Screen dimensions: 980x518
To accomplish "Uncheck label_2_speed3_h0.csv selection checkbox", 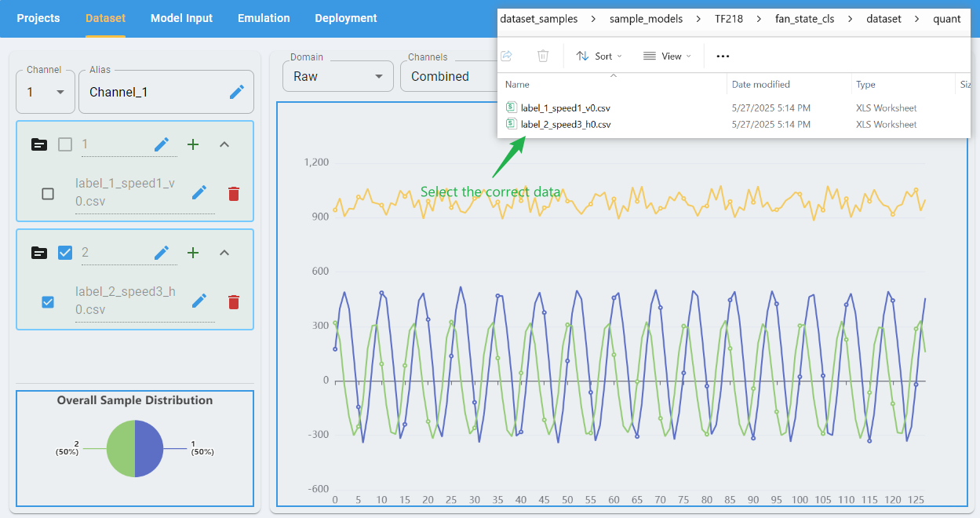I will click(47, 301).
